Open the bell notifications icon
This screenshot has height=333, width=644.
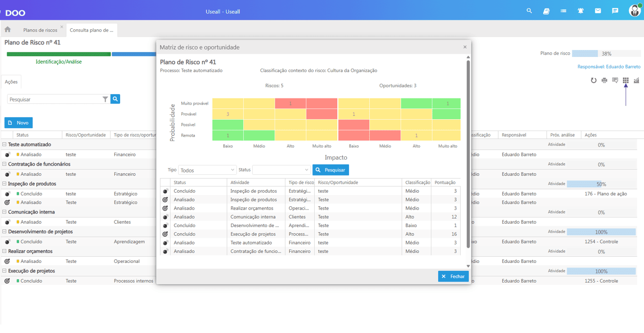pos(580,11)
